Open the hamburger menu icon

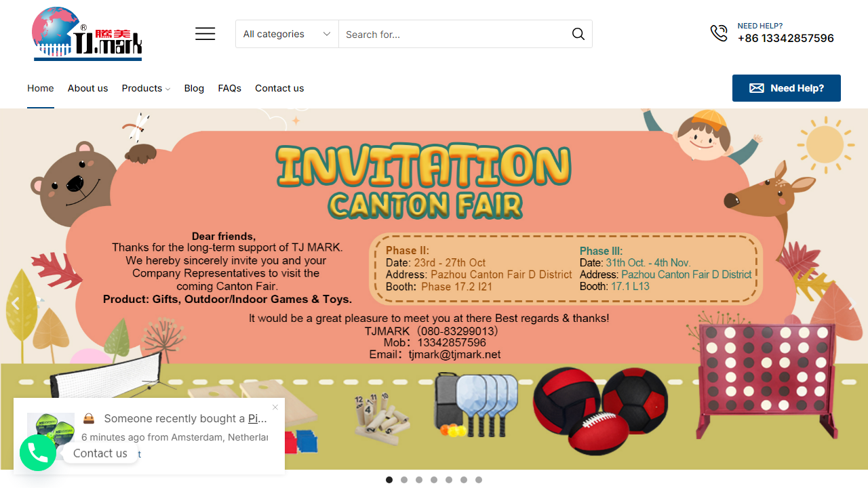coord(205,34)
